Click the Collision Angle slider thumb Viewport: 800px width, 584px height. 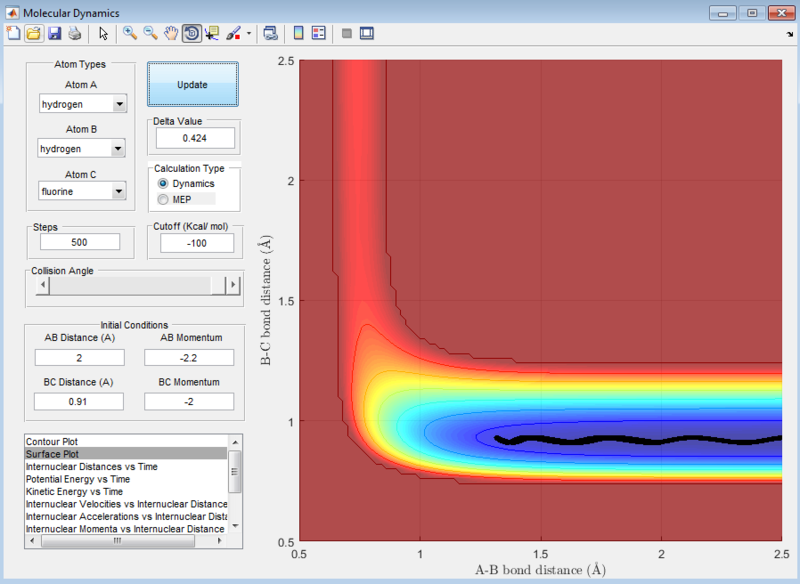pyautogui.click(x=218, y=285)
